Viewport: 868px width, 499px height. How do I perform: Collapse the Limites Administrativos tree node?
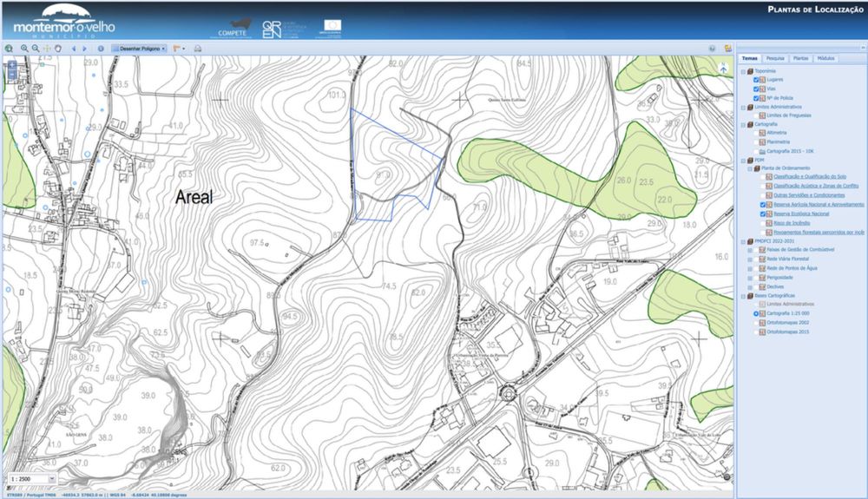pyautogui.click(x=743, y=108)
